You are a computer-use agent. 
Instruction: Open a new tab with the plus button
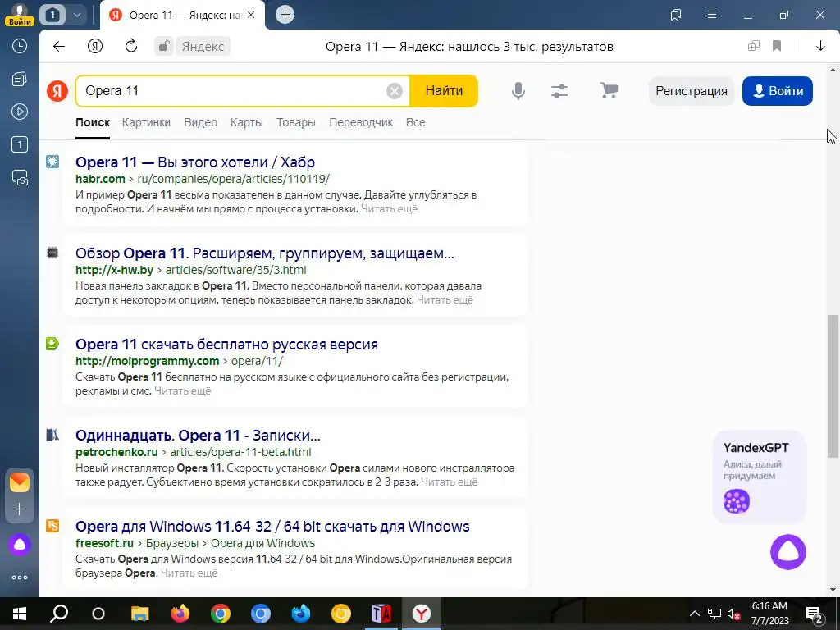pyautogui.click(x=285, y=15)
